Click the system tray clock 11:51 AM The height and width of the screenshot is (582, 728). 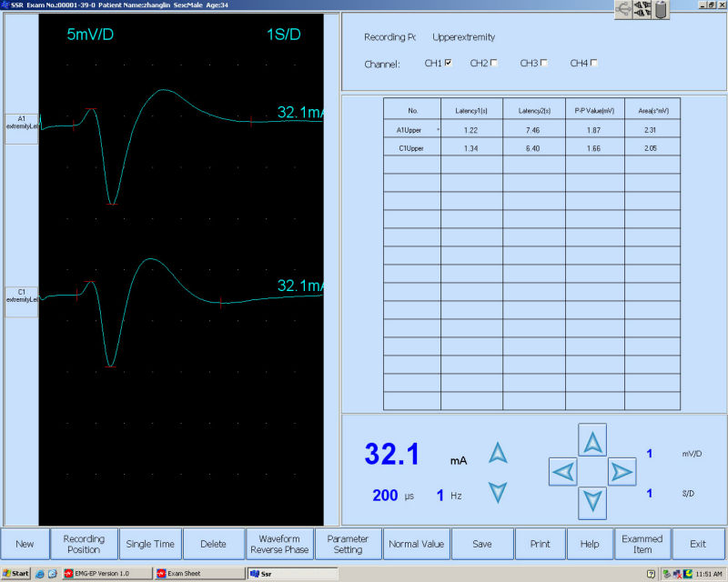tap(709, 574)
